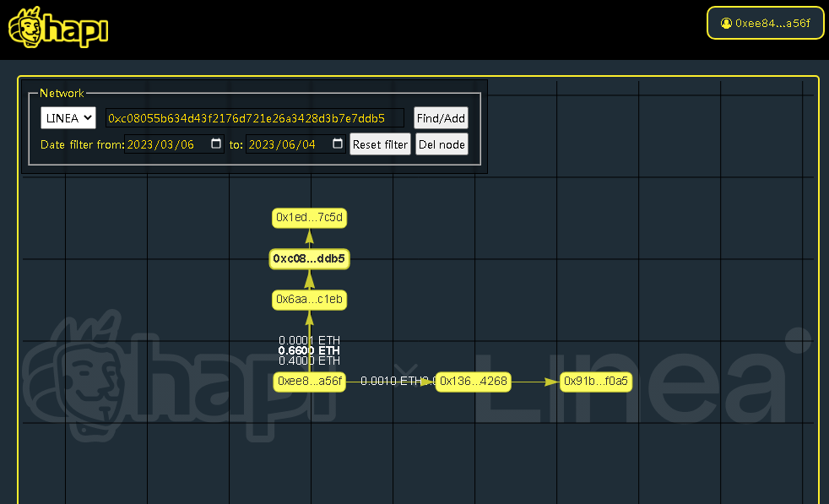Viewport: 829px width, 504px height.
Task: Click the to date field 2023/06/04
Action: click(295, 144)
